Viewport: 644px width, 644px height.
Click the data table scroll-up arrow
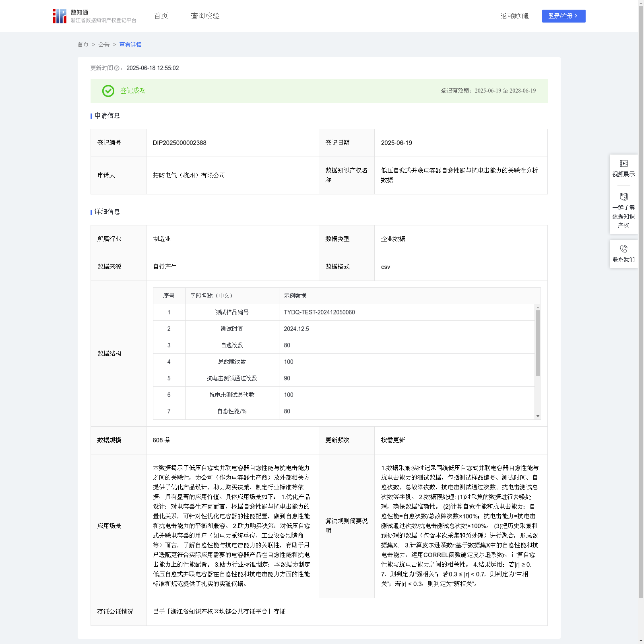coord(538,308)
